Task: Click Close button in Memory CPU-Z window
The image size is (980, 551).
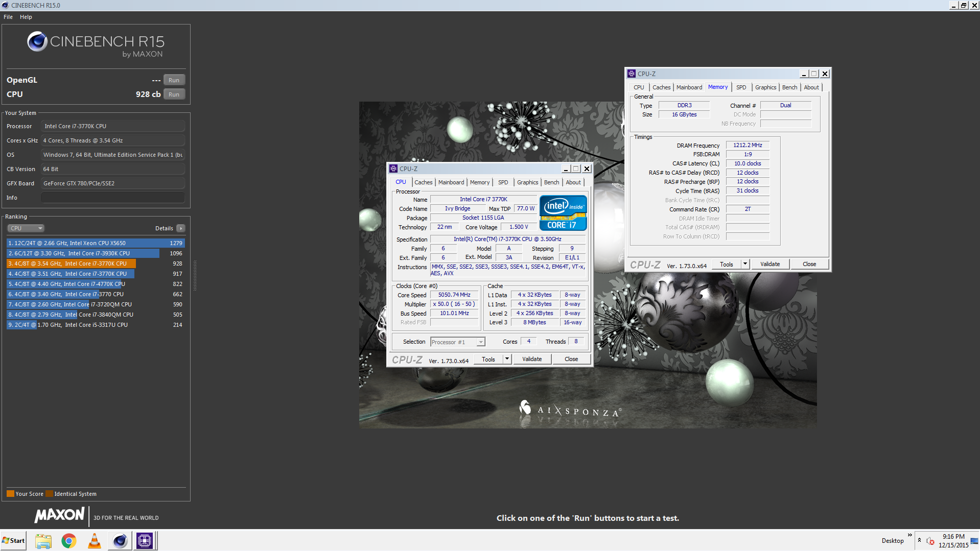Action: [x=809, y=265]
